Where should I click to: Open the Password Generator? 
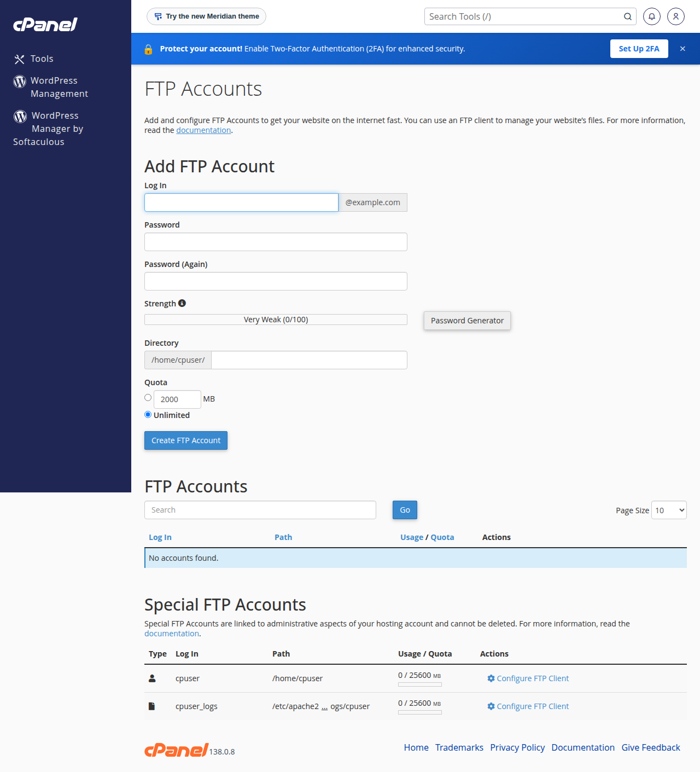(x=467, y=321)
